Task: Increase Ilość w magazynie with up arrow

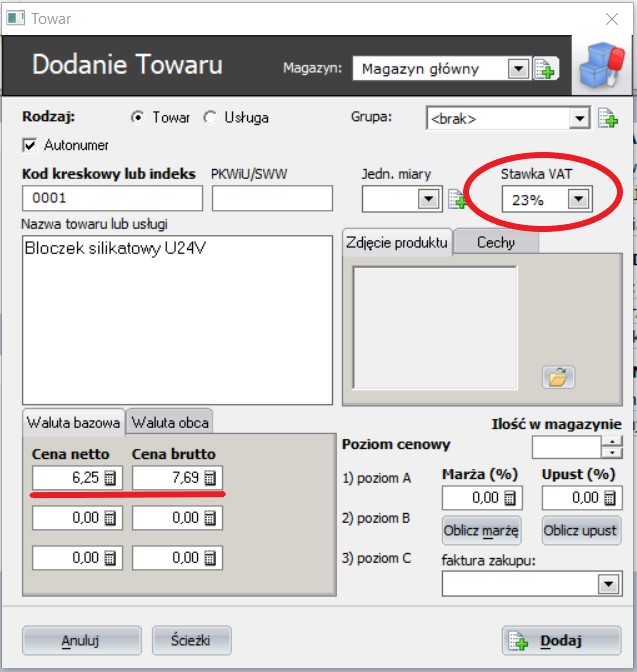Action: pos(612,442)
